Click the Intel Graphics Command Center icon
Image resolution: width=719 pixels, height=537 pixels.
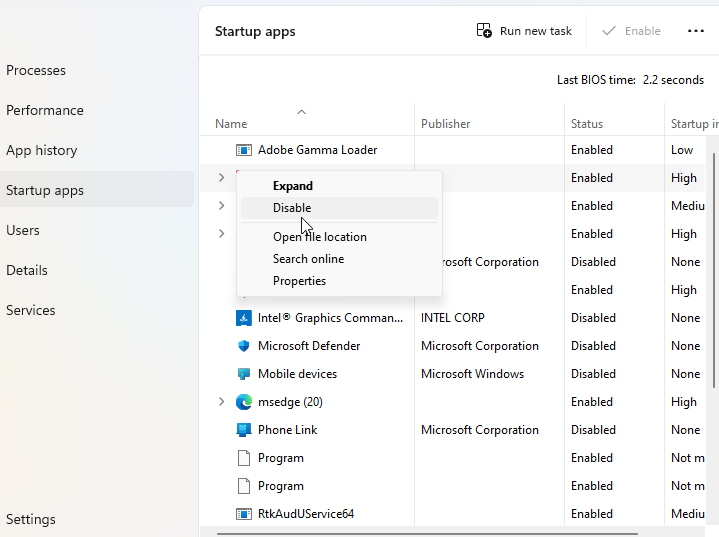pyautogui.click(x=243, y=318)
